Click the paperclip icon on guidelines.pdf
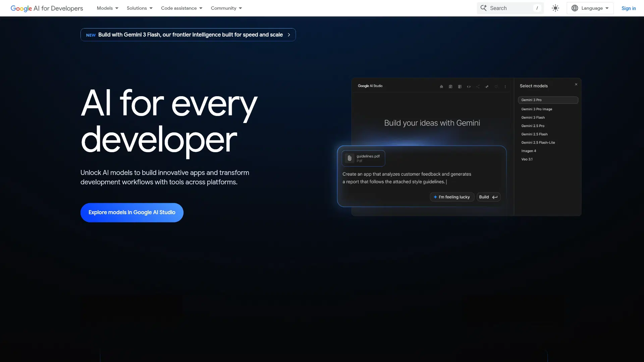The height and width of the screenshot is (362, 644). click(350, 158)
